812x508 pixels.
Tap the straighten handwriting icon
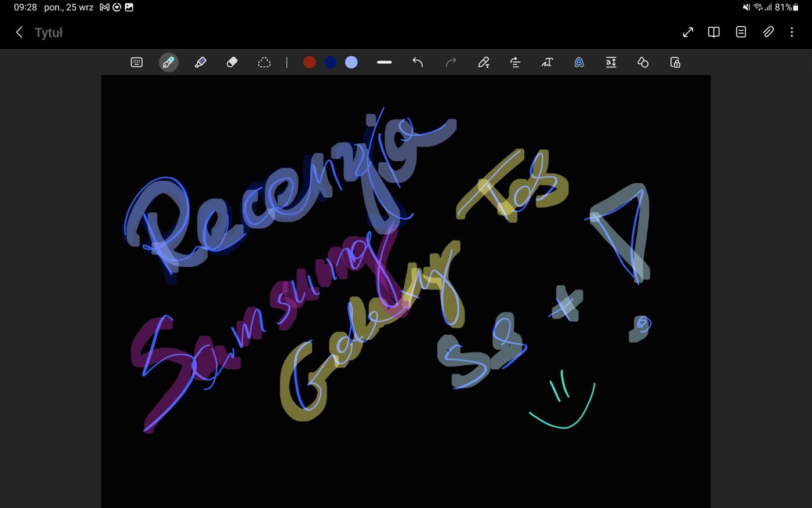(x=515, y=62)
